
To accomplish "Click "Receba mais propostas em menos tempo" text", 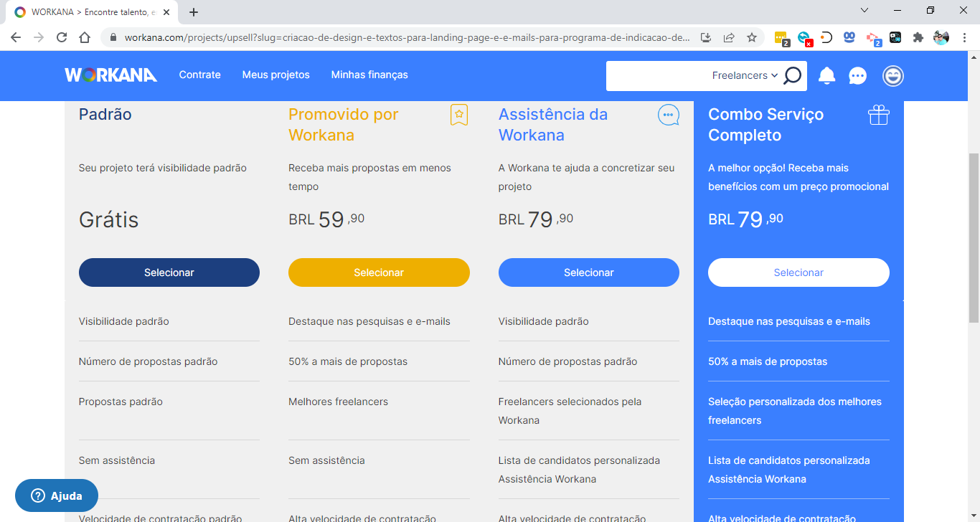I will point(369,177).
